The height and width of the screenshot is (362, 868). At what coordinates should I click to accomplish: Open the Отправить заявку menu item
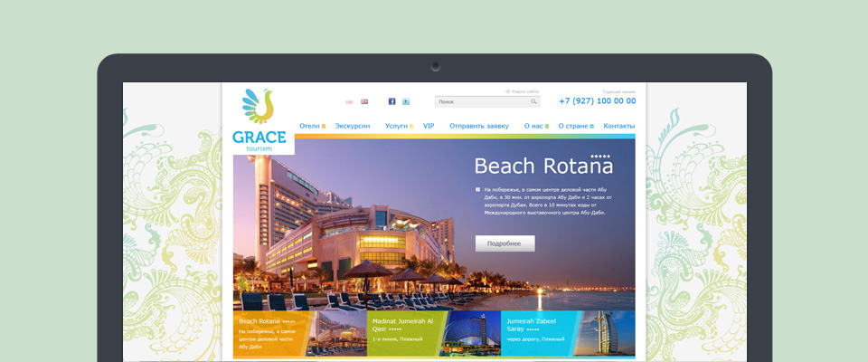479,126
